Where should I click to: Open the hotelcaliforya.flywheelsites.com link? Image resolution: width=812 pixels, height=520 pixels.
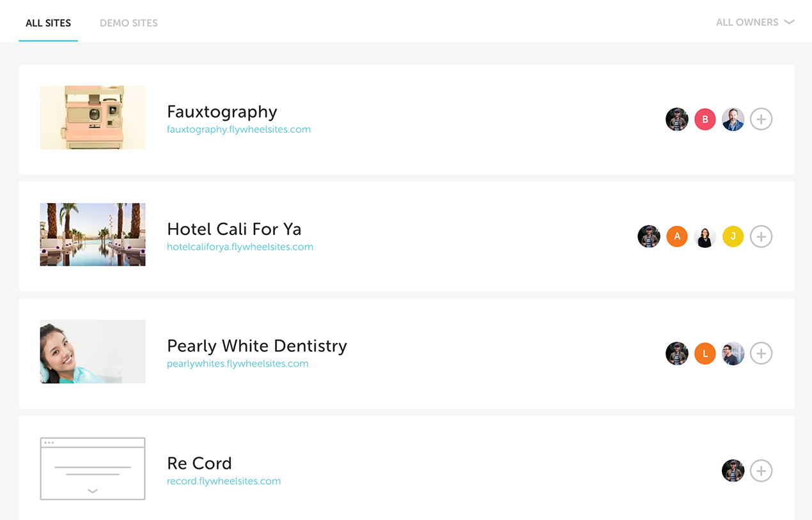pyautogui.click(x=240, y=247)
